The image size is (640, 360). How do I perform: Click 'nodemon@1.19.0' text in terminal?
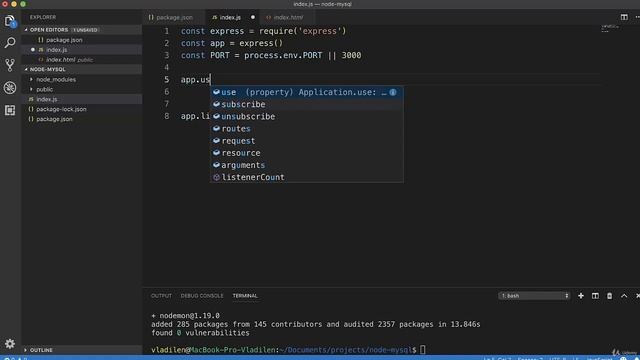189,316
